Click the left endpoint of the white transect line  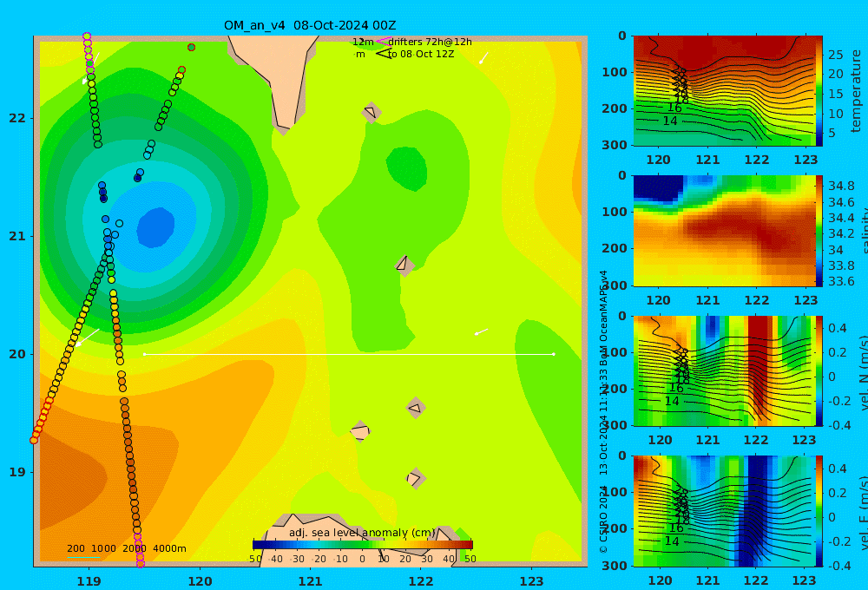coord(144,354)
